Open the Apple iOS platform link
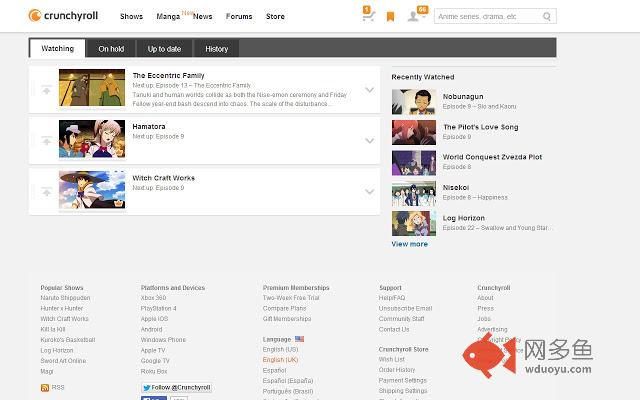Viewport: 640px width, 400px height. coord(154,319)
